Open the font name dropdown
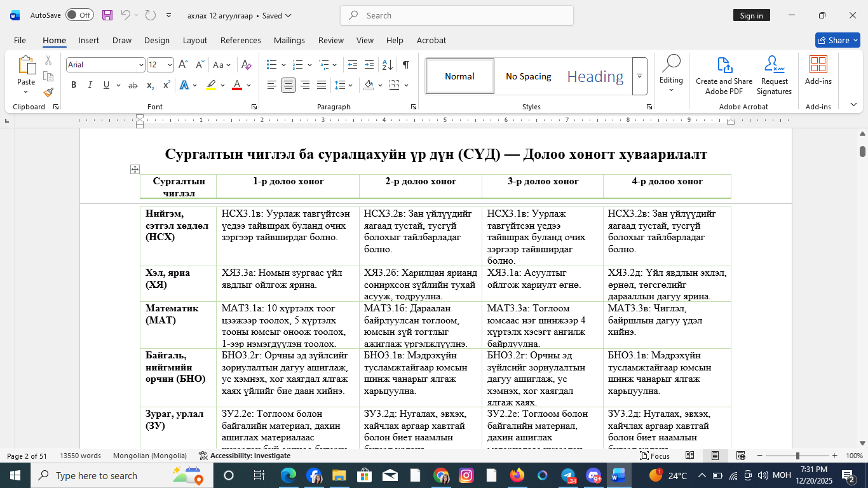The height and width of the screenshot is (488, 868). [x=141, y=64]
